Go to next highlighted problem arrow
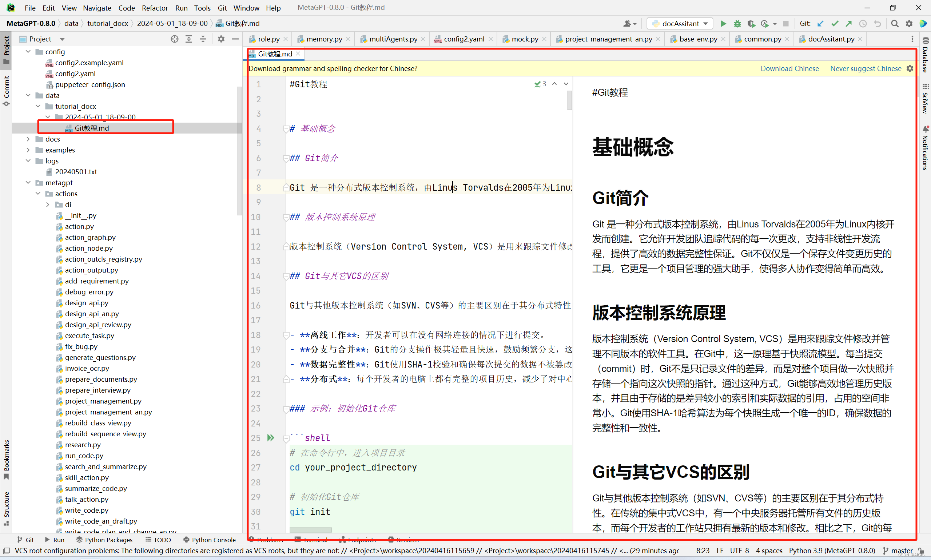The image size is (931, 560). [x=566, y=84]
